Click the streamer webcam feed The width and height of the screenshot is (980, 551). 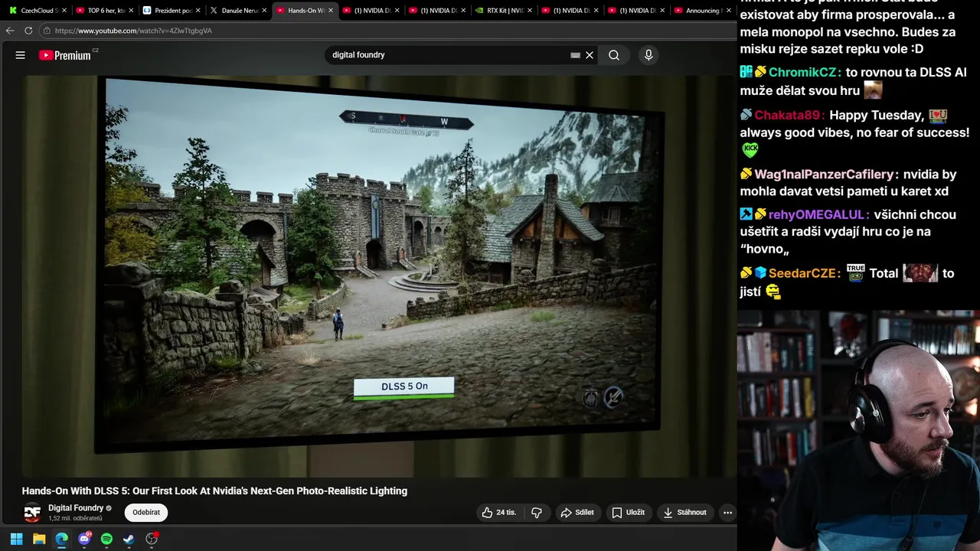pyautogui.click(x=858, y=430)
